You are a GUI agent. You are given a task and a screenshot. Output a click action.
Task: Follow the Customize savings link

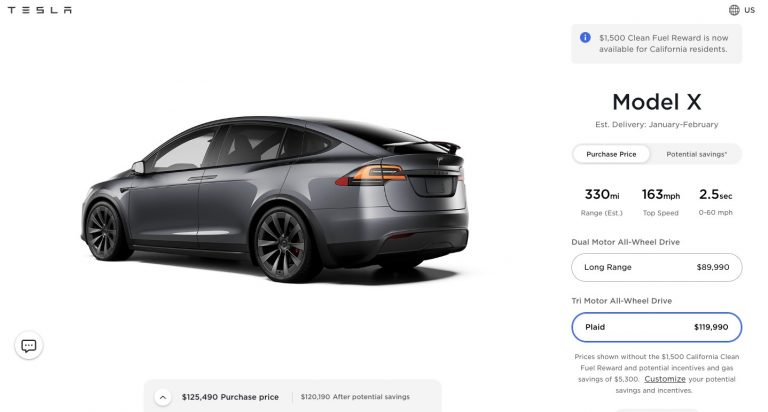coord(665,379)
